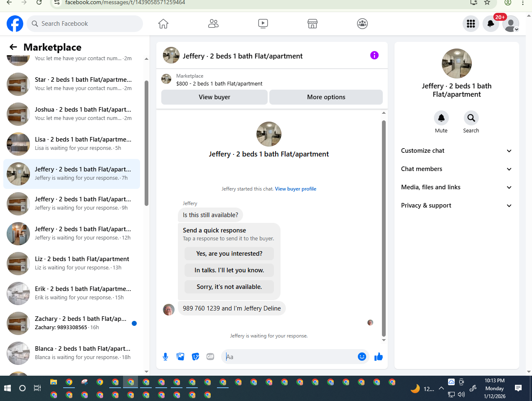Image resolution: width=532 pixels, height=401 pixels.
Task: Click message 989 760 1239 and I'm Jeffery Deline
Action: coord(232,308)
